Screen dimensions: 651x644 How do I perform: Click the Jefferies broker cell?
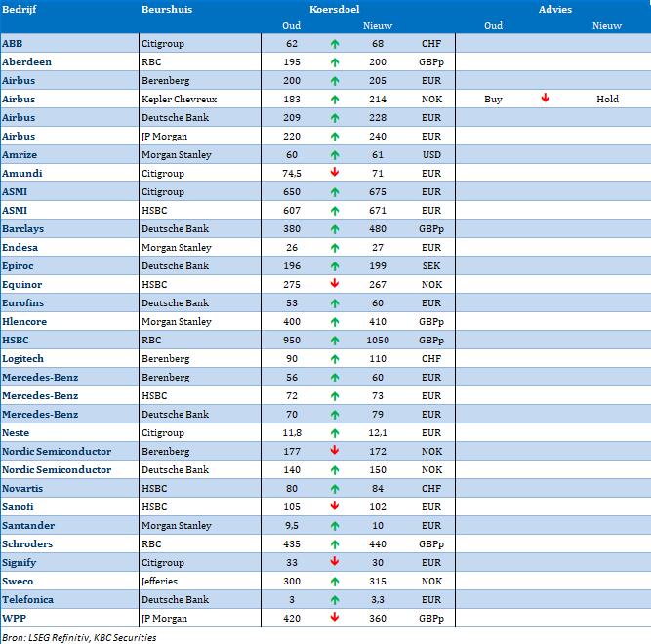pos(163,581)
